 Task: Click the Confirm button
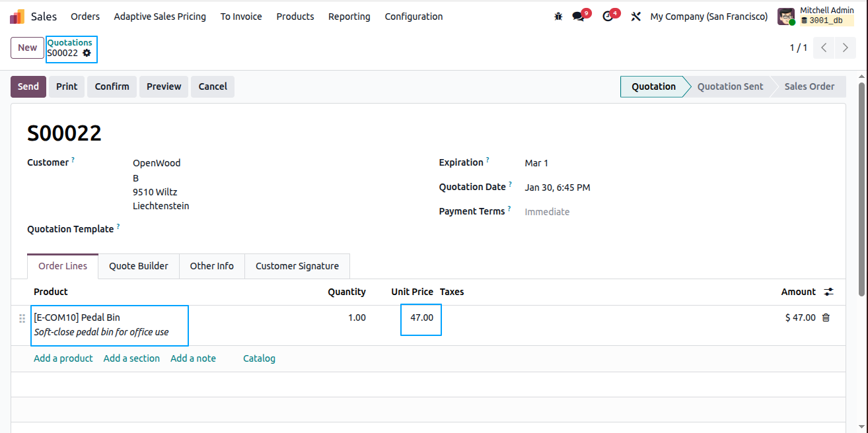click(112, 86)
